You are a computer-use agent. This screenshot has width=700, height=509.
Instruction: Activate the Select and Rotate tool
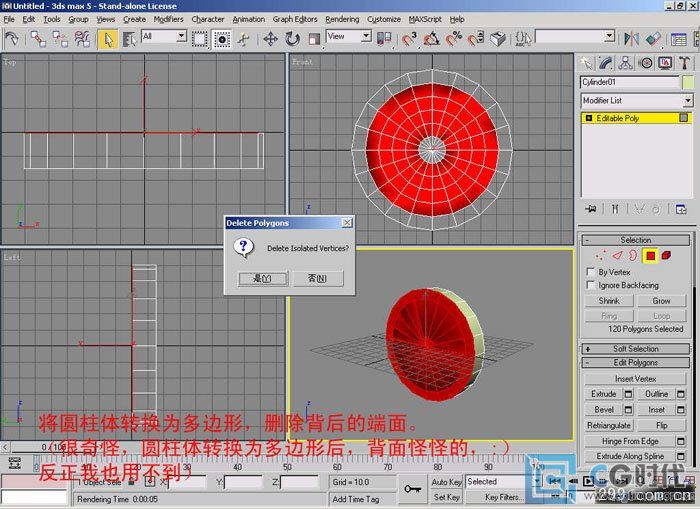tap(292, 39)
